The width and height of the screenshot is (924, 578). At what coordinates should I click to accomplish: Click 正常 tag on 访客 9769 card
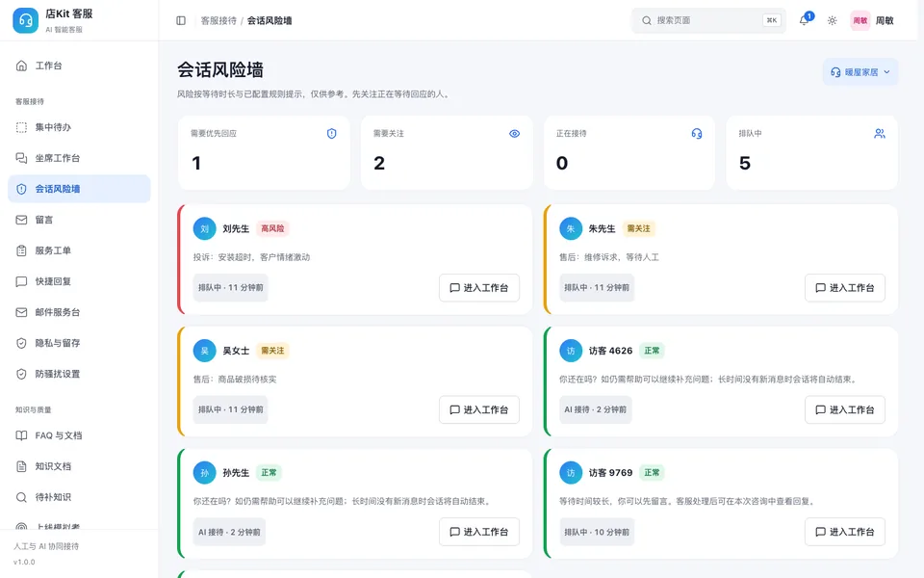coord(652,473)
